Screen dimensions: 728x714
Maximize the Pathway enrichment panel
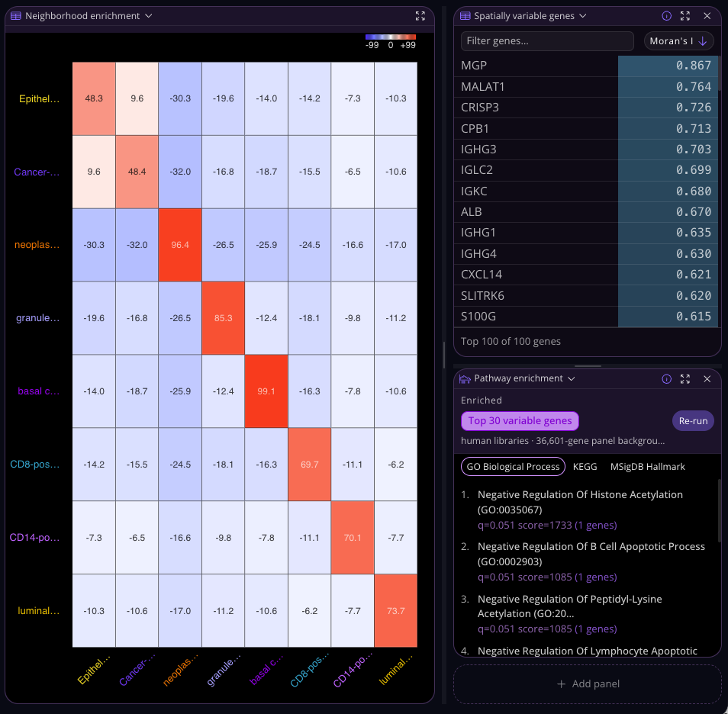pos(685,379)
